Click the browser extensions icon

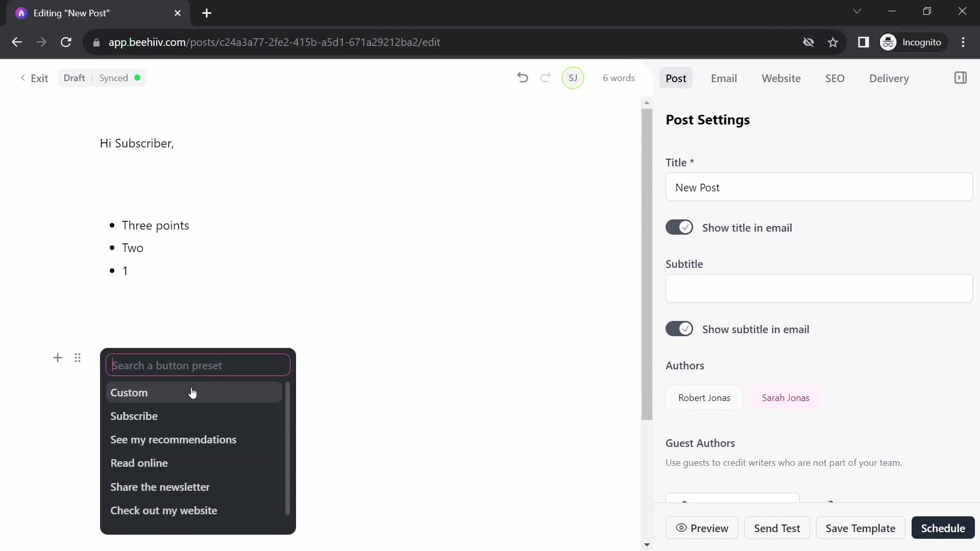864,42
